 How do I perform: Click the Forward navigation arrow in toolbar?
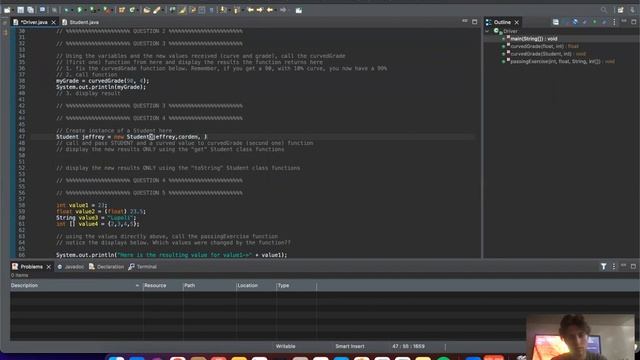(283, 10)
